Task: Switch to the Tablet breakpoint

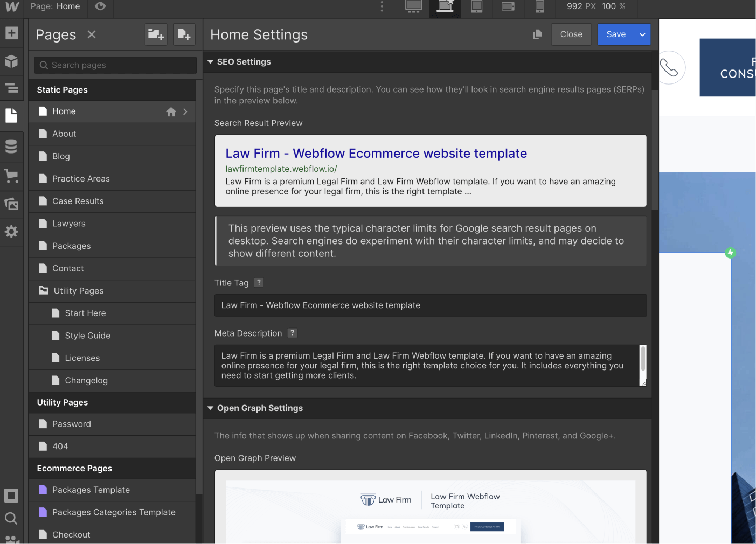Action: (476, 8)
